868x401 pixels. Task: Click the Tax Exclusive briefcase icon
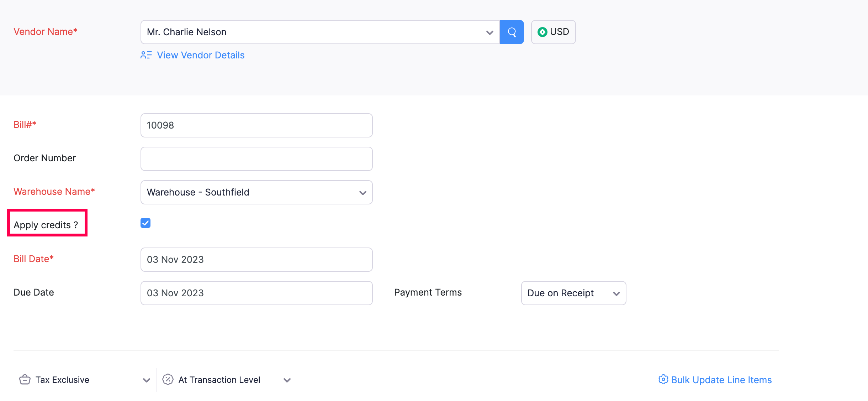25,380
